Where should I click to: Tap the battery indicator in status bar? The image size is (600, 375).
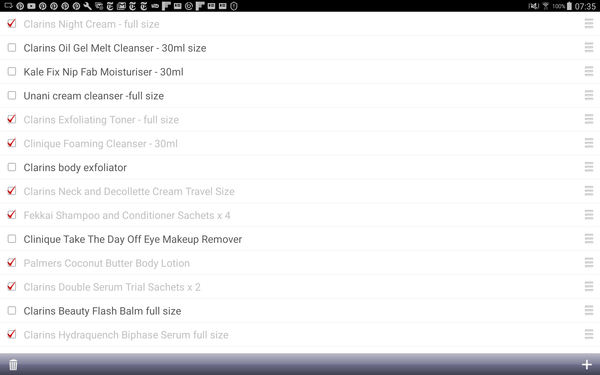coord(569,6)
